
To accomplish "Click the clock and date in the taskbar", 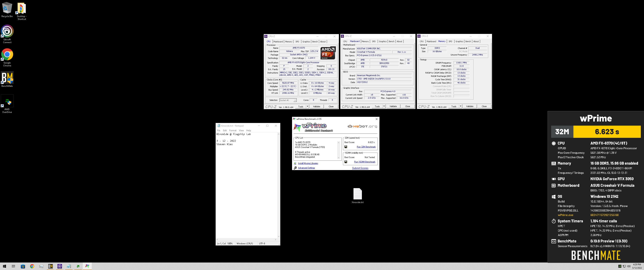I will point(637,266).
